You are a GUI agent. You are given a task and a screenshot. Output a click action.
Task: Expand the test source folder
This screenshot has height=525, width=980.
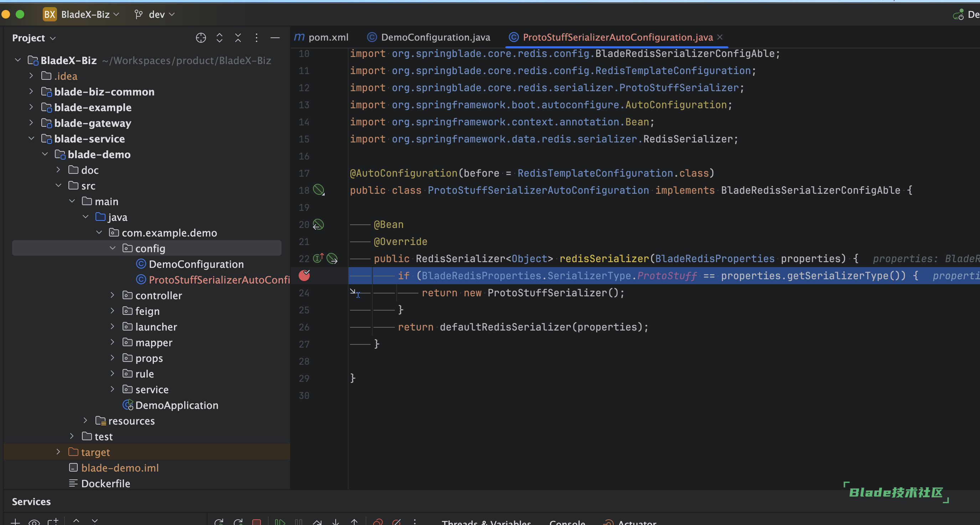click(x=73, y=436)
